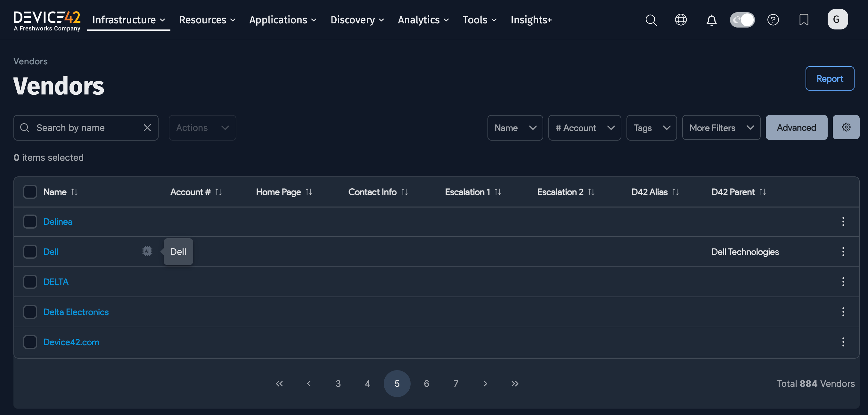This screenshot has height=415, width=868.
Task: Open the global search icon
Action: click(651, 20)
